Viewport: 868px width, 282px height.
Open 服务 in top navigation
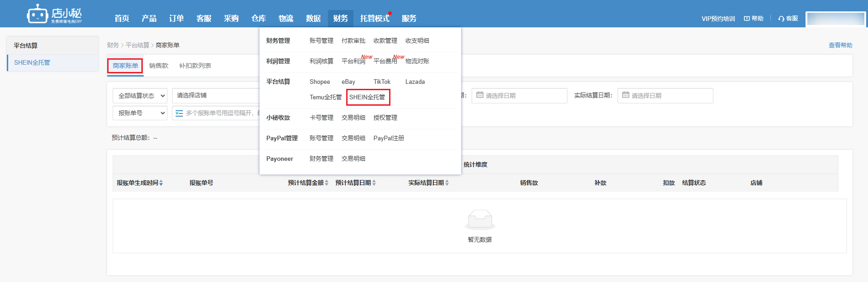coord(409,18)
